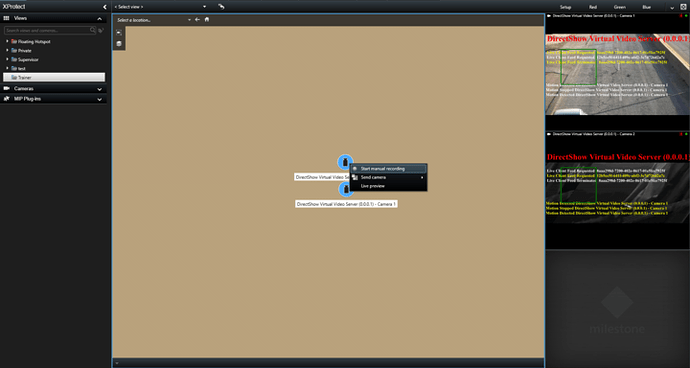
Task: Expand the MIP Plug-ins section
Action: pyautogui.click(x=99, y=99)
